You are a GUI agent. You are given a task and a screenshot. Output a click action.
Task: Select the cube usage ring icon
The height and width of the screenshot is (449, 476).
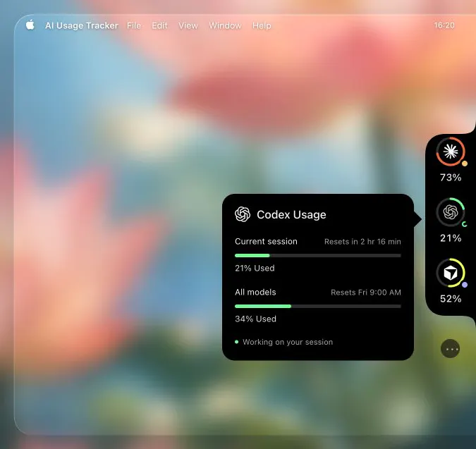point(451,273)
